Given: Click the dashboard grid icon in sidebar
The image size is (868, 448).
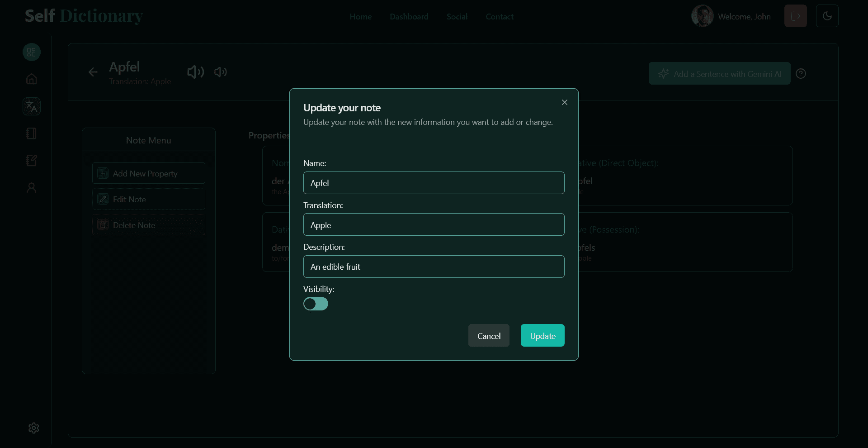Looking at the screenshot, I should tap(31, 52).
